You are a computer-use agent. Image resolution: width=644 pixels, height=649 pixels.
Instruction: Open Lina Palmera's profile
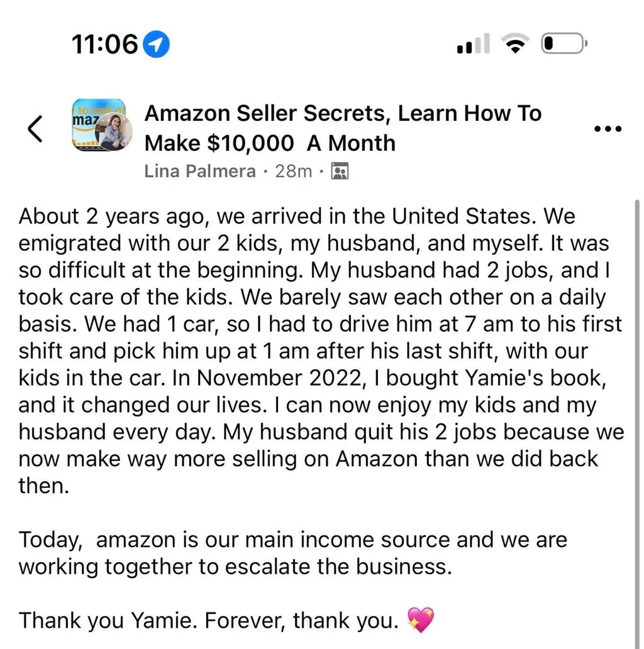click(x=199, y=170)
